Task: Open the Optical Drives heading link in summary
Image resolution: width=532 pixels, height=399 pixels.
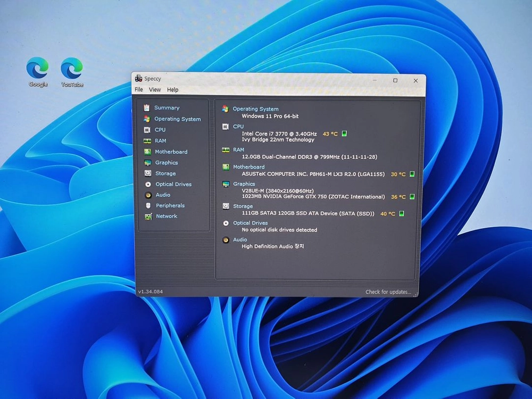Action: click(251, 223)
